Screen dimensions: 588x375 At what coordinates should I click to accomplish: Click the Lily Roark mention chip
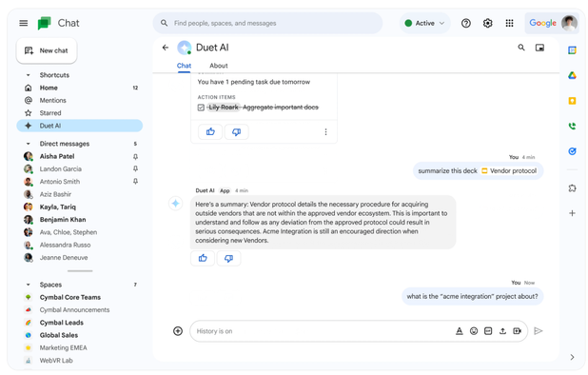(224, 108)
